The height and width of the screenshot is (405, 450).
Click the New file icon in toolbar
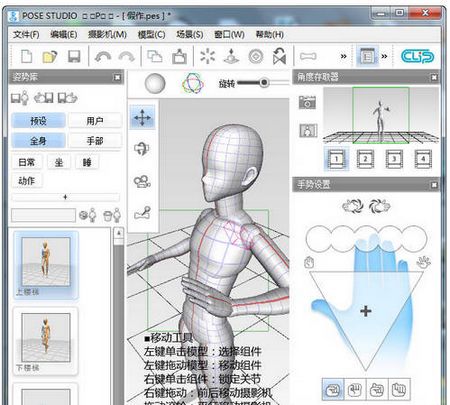tap(26, 56)
